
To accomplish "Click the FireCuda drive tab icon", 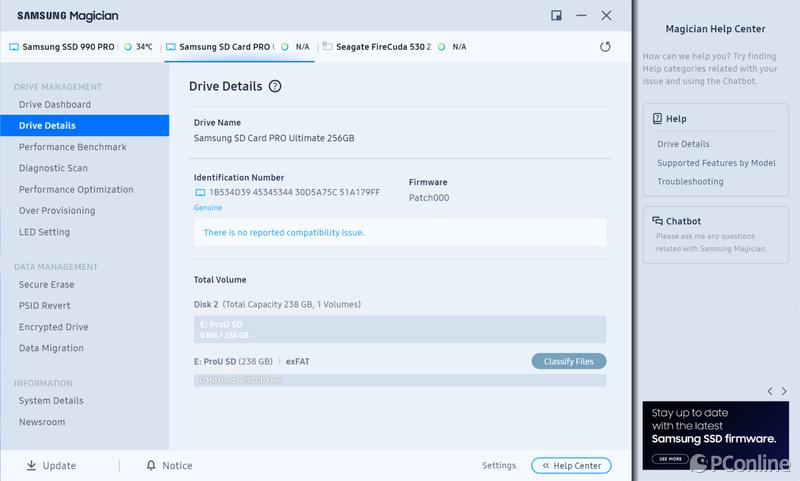I will coord(327,46).
